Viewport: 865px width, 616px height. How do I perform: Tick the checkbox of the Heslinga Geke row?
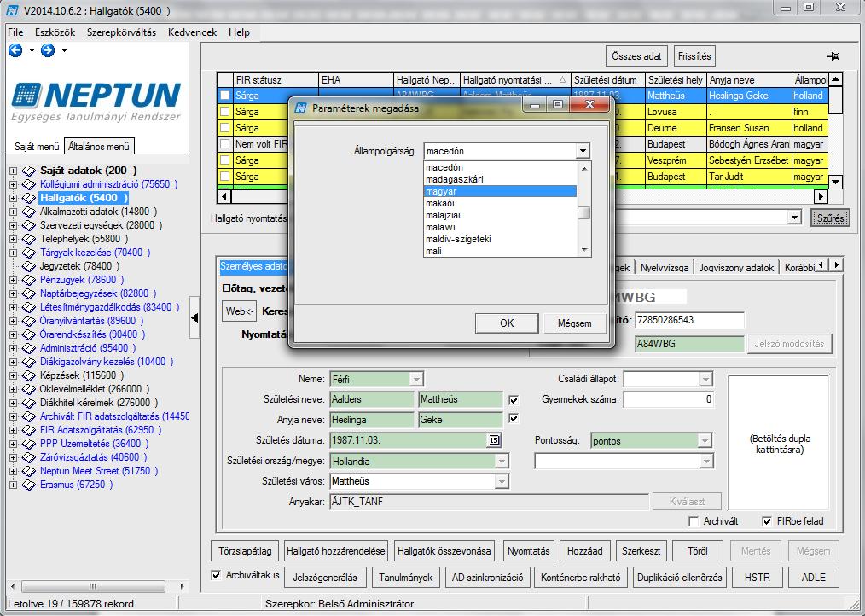(224, 96)
